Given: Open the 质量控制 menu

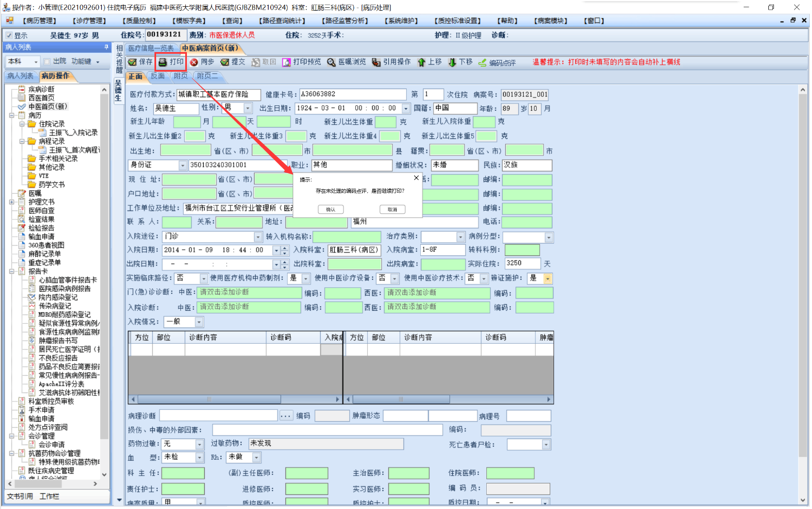Looking at the screenshot, I should click(140, 21).
